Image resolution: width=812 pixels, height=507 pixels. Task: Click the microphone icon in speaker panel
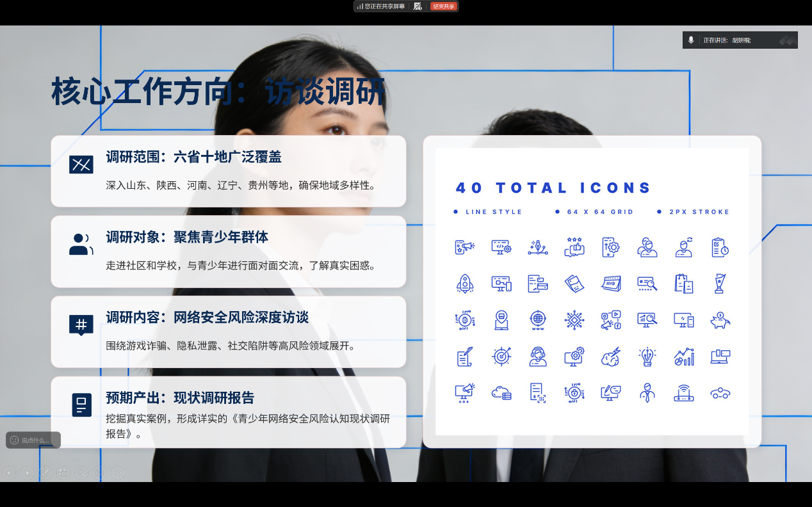click(691, 40)
